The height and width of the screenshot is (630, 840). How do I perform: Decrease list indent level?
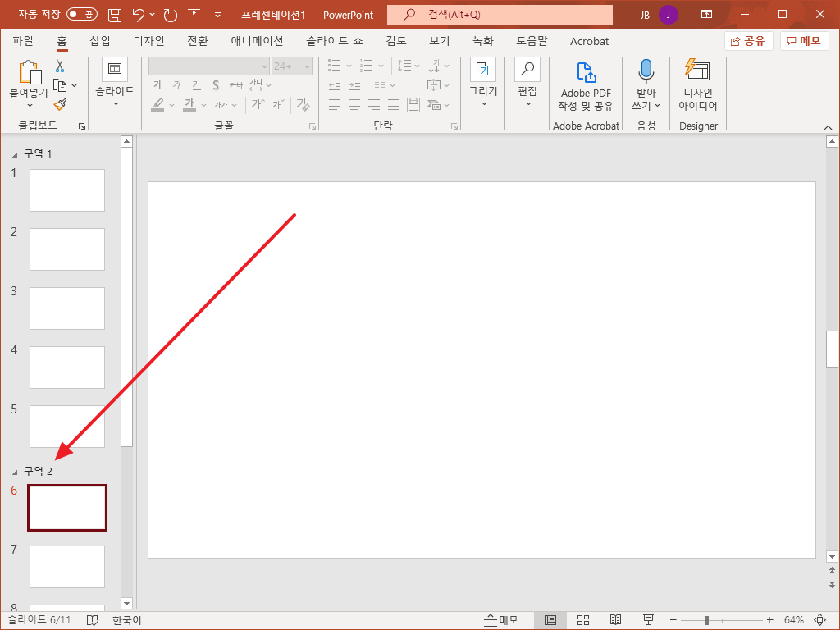click(x=335, y=85)
